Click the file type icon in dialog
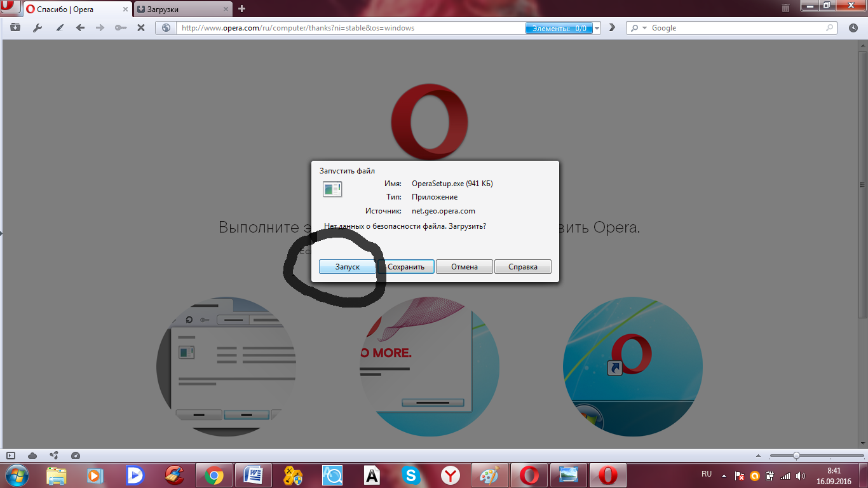Screen dimensions: 868x488 (332, 189)
